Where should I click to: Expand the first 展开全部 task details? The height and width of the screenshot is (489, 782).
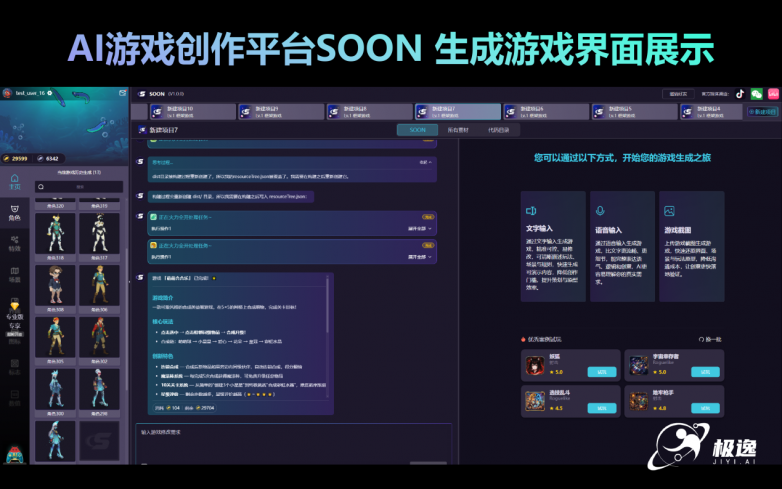click(x=423, y=228)
